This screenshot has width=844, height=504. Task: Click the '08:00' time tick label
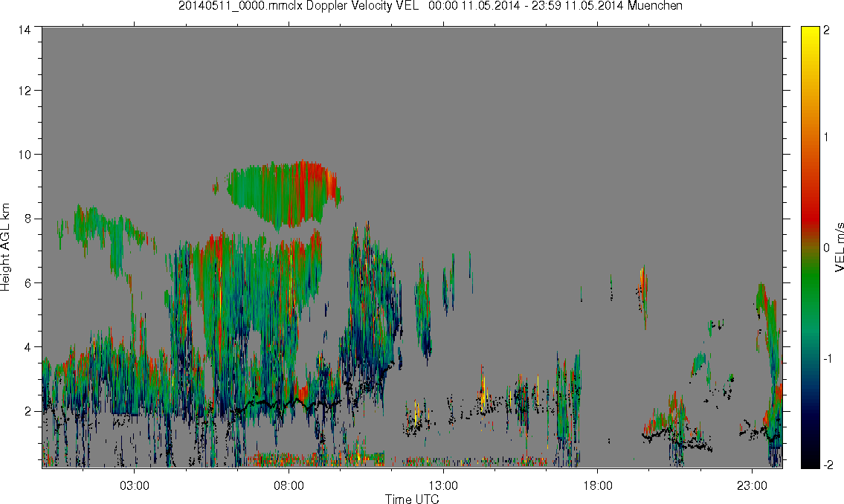[289, 485]
